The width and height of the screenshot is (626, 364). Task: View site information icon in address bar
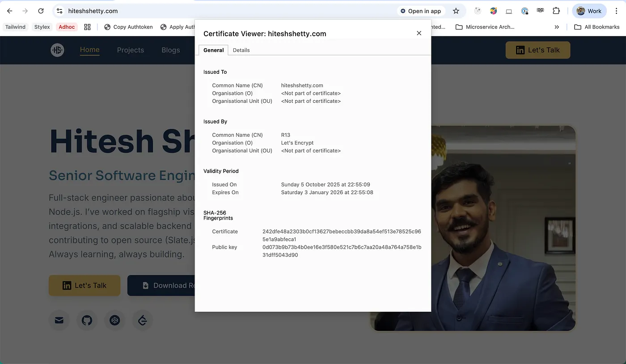point(59,11)
